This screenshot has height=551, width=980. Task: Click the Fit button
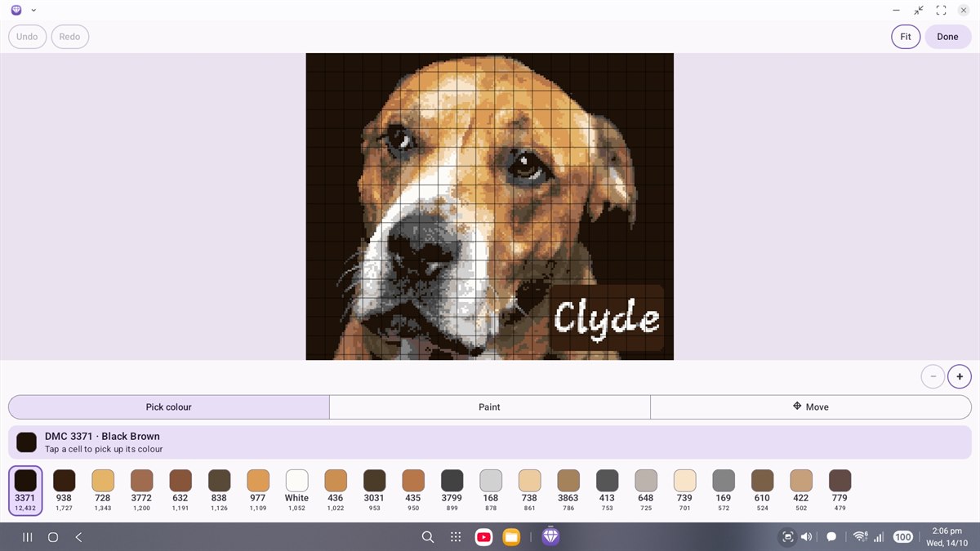(x=906, y=37)
